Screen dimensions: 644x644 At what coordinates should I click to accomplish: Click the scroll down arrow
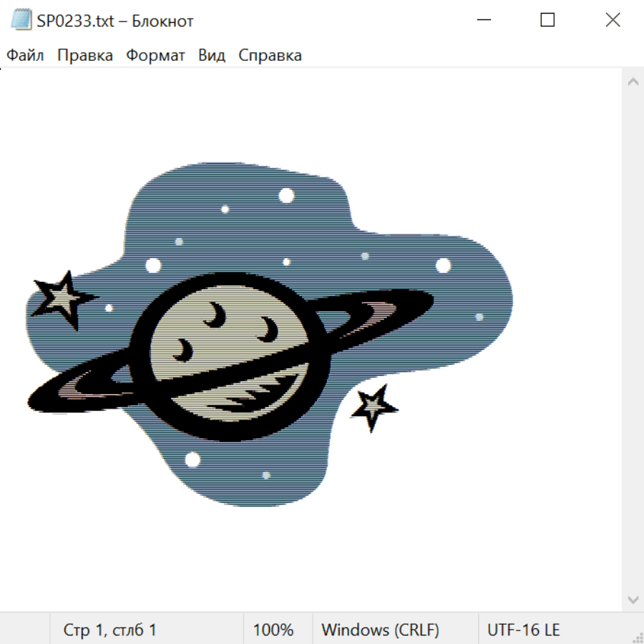[x=633, y=599]
